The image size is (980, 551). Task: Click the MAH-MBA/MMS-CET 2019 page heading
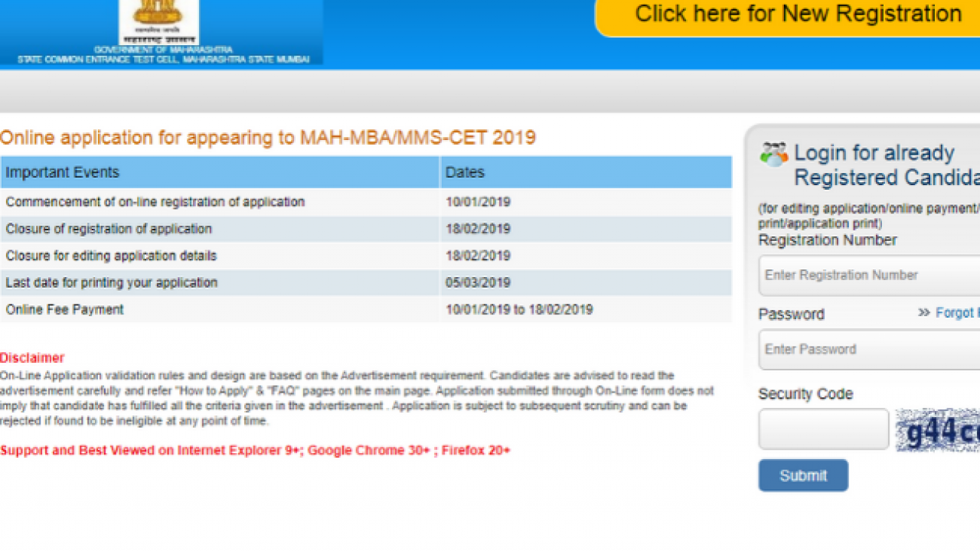(x=268, y=138)
